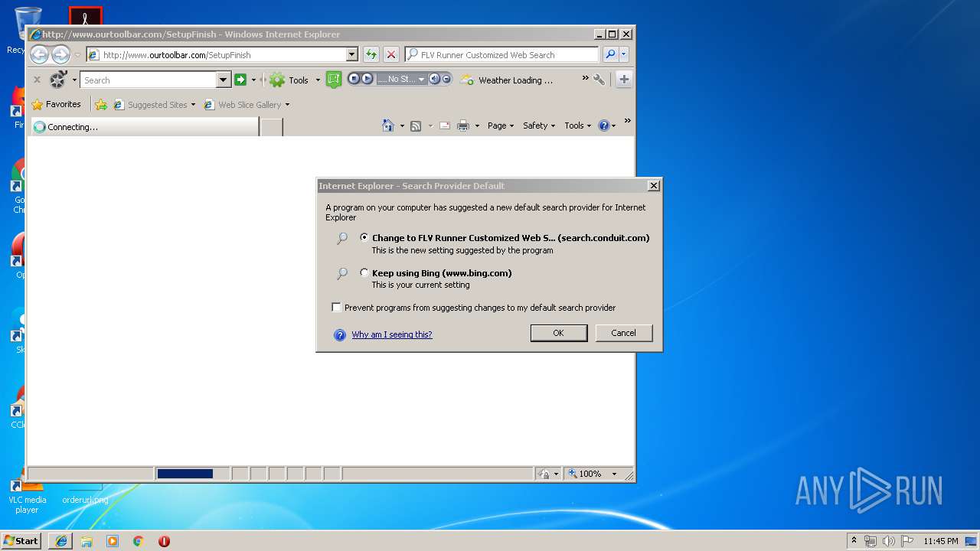Open Windows Explorer folder on taskbar
The height and width of the screenshot is (551, 980).
pyautogui.click(x=87, y=541)
